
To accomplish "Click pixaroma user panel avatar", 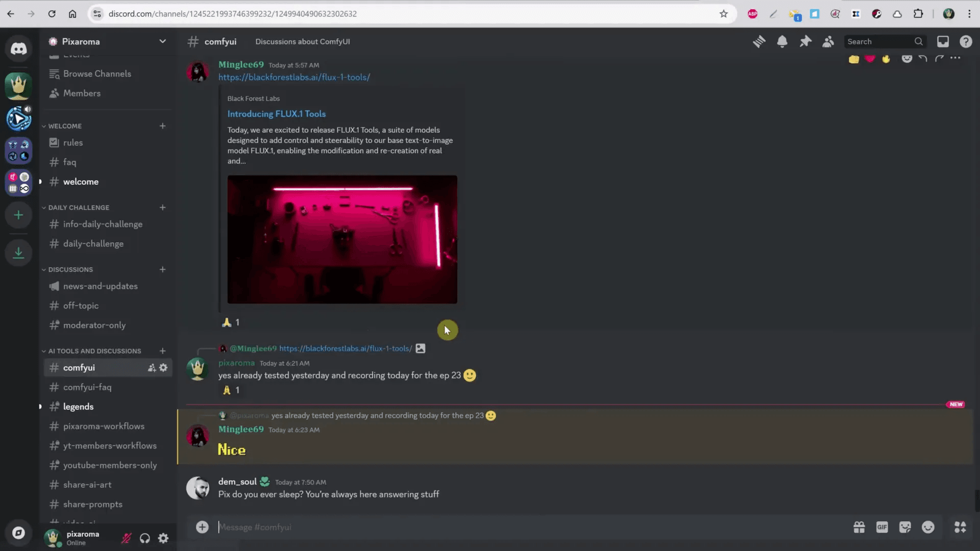I will 53,538.
